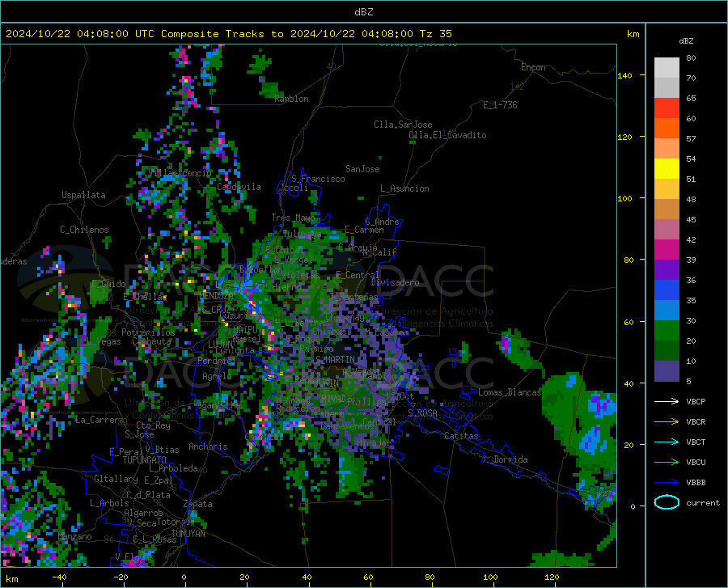Screen dimensions: 728x588
Task: Click the 'Composite Tracks to' header text
Action: [222, 34]
